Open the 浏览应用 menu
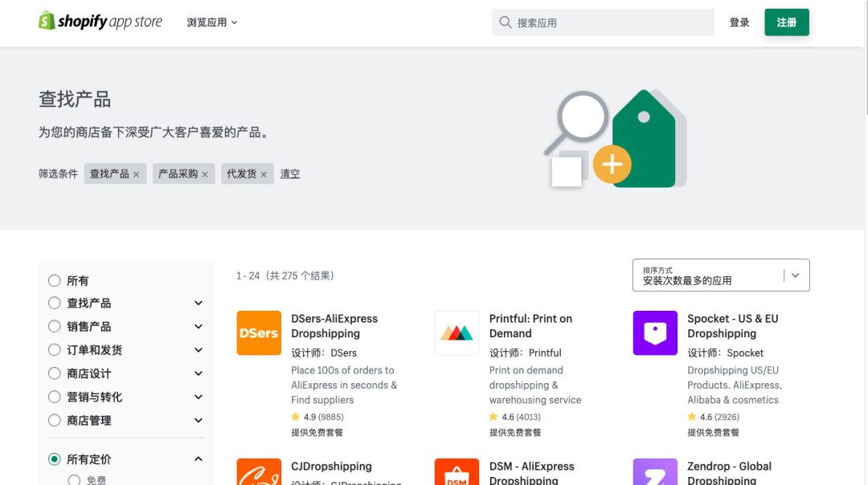868x485 pixels. 212,22
